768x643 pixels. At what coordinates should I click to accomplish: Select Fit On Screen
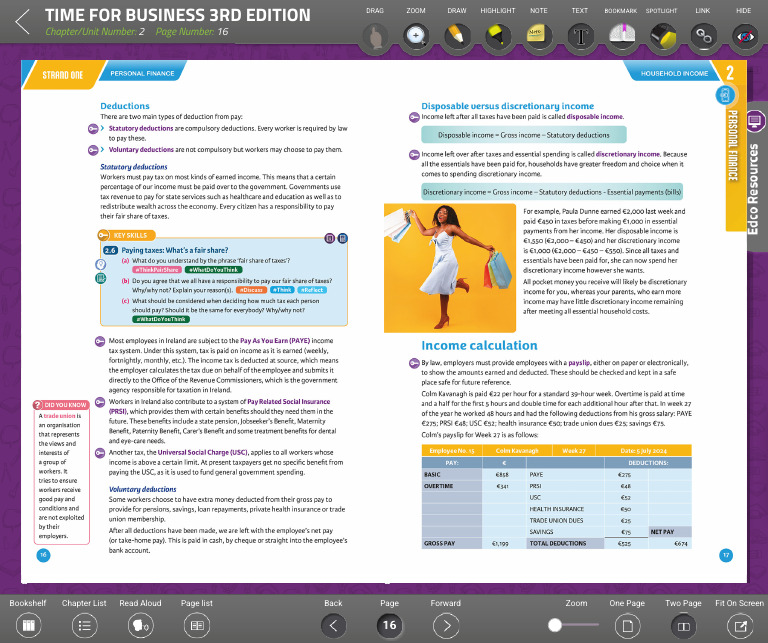[740, 625]
